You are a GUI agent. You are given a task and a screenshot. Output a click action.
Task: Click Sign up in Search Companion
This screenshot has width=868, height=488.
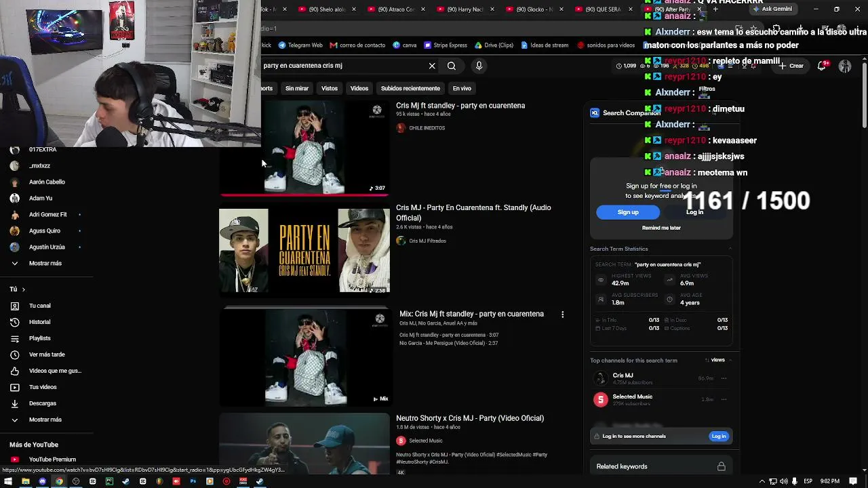point(628,212)
